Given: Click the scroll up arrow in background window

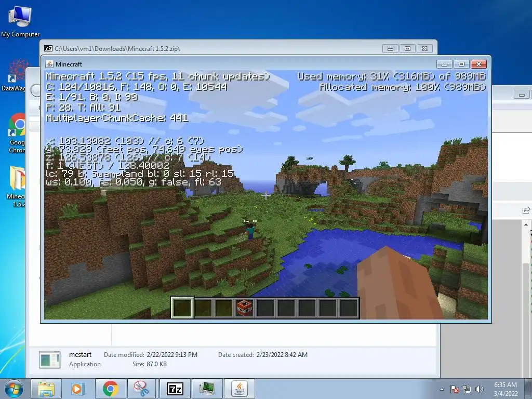Looking at the screenshot, I should [526, 224].
